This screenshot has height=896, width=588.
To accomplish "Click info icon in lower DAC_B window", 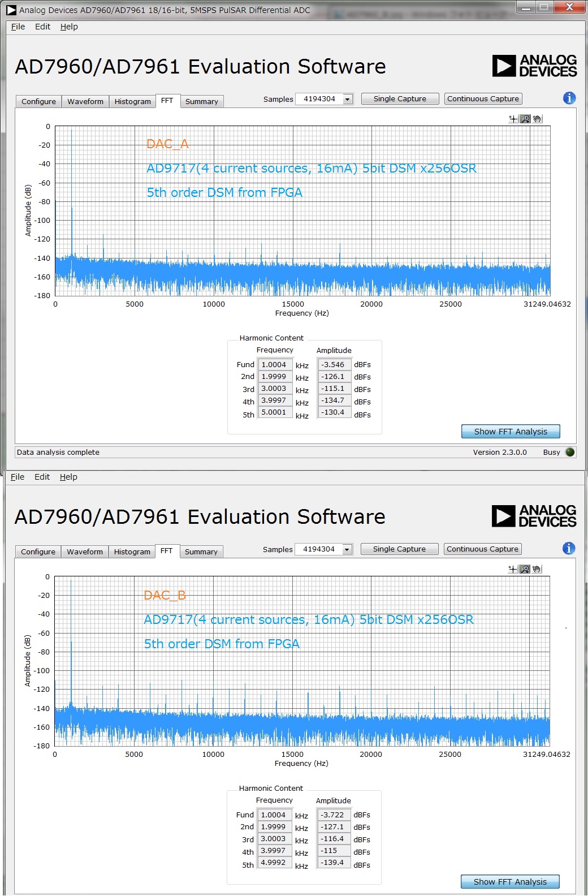I will point(569,548).
